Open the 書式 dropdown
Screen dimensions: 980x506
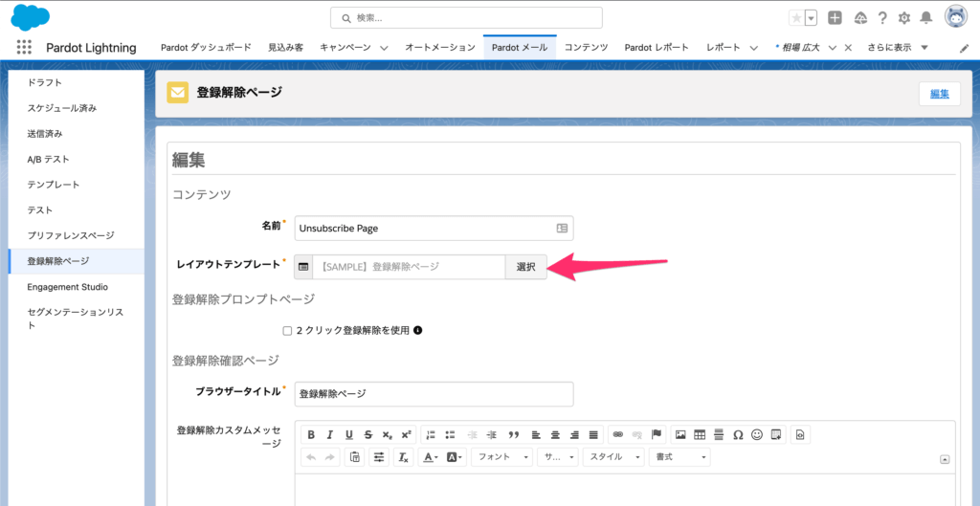[679, 457]
